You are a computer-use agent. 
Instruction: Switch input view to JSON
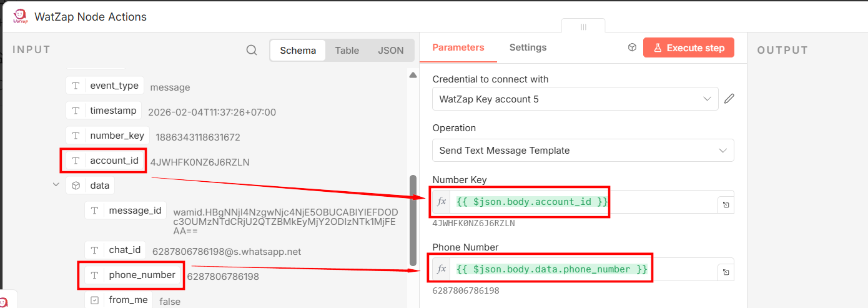(x=390, y=51)
